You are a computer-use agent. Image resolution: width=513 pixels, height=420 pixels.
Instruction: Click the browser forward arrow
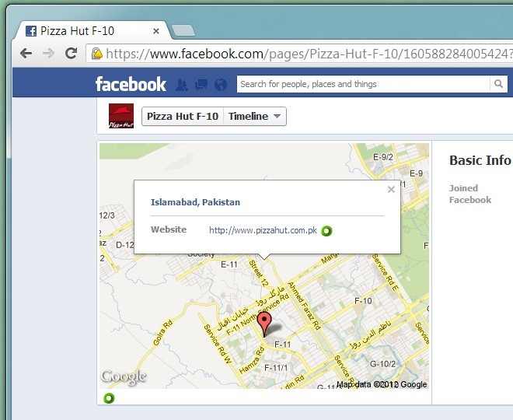pyautogui.click(x=48, y=53)
